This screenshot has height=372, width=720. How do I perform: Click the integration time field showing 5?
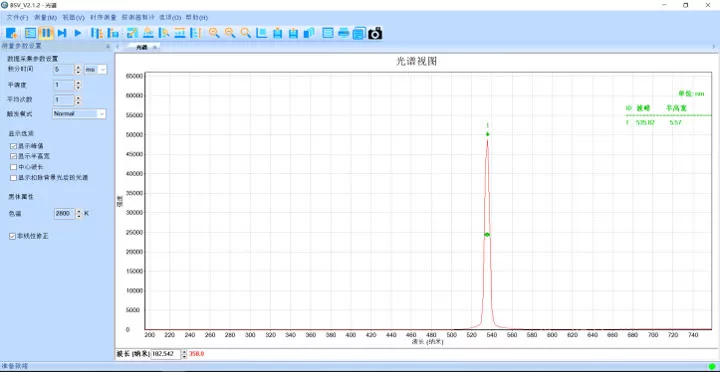[63, 69]
